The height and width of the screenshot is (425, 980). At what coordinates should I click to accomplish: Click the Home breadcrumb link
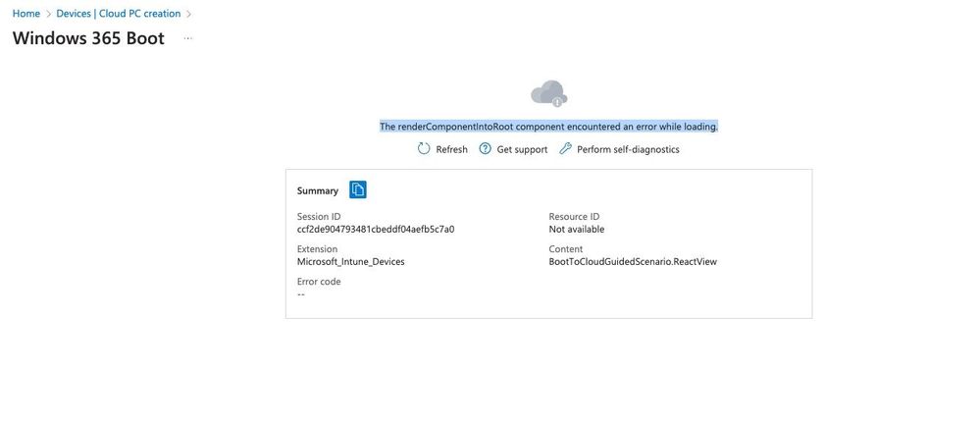pyautogui.click(x=26, y=13)
